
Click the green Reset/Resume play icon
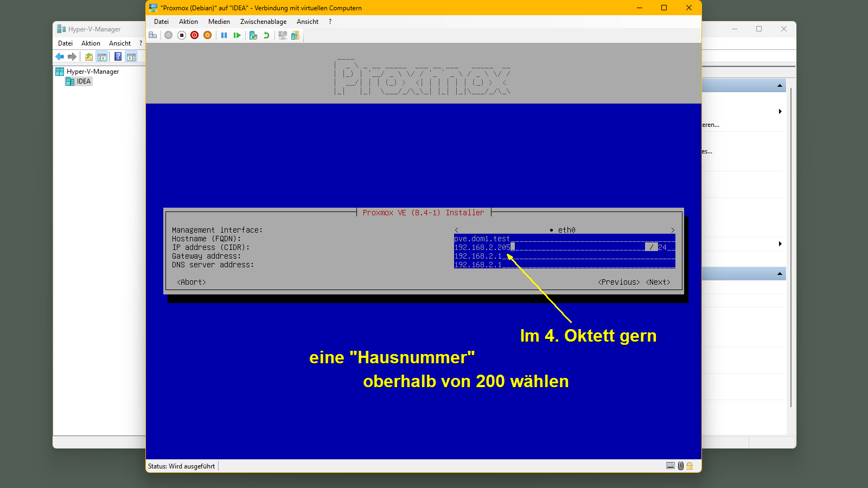tap(237, 35)
